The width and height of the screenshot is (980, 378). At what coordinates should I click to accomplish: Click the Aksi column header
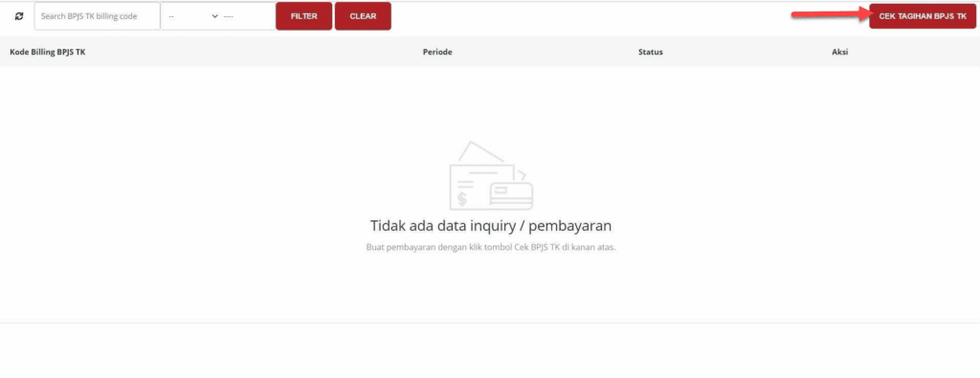pyautogui.click(x=840, y=52)
